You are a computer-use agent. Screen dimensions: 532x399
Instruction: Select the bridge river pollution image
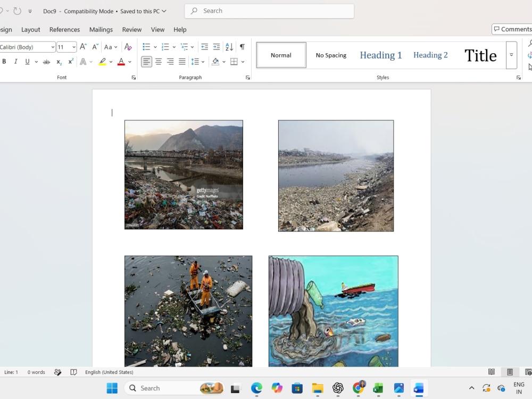[184, 174]
